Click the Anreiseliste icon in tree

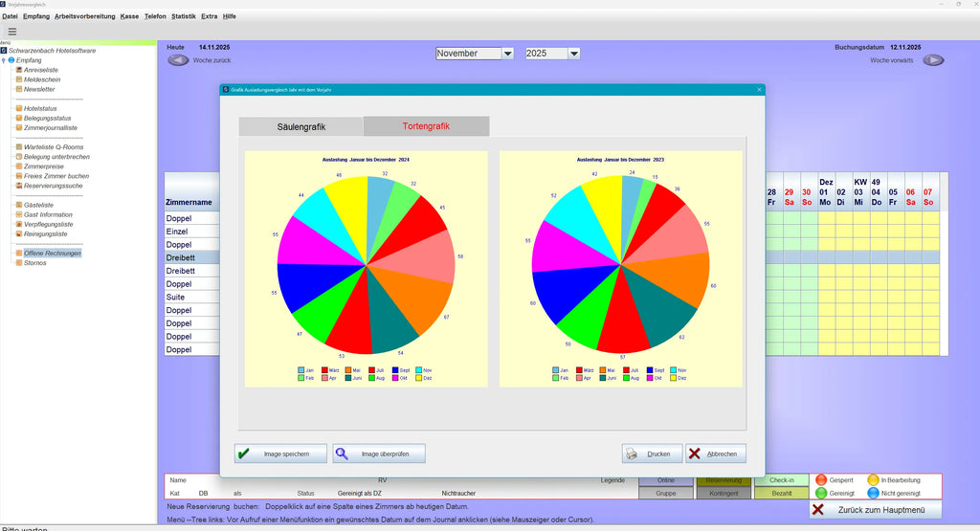(19, 70)
